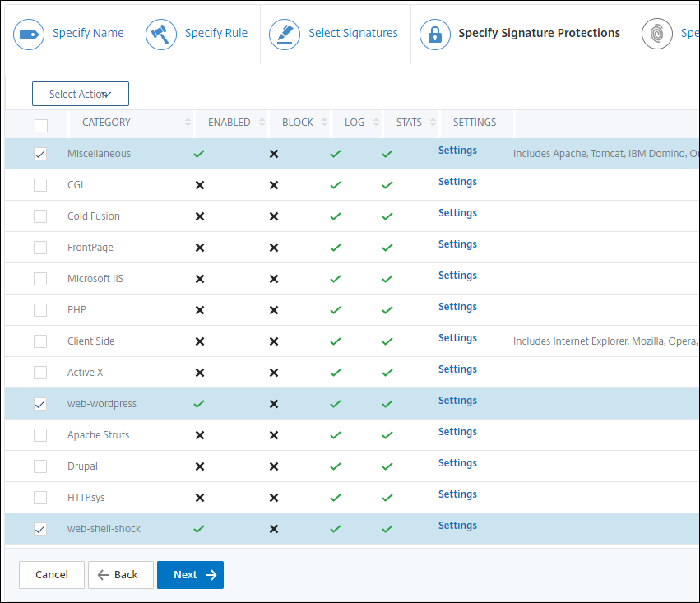
Task: Go to the Select Signatures step
Action: click(x=353, y=34)
